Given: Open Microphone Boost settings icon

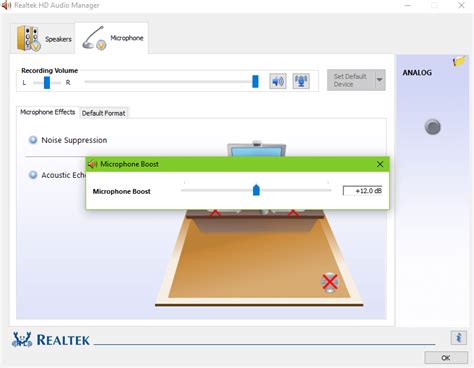Looking at the screenshot, I should tap(301, 81).
